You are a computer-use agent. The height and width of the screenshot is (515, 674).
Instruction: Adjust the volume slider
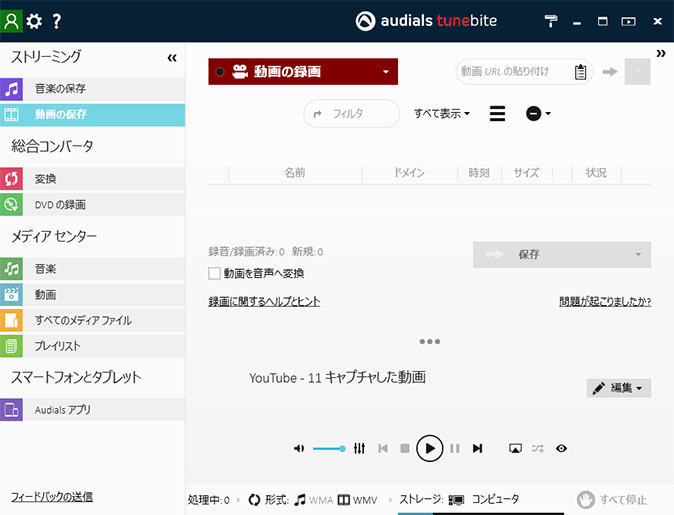tap(329, 448)
